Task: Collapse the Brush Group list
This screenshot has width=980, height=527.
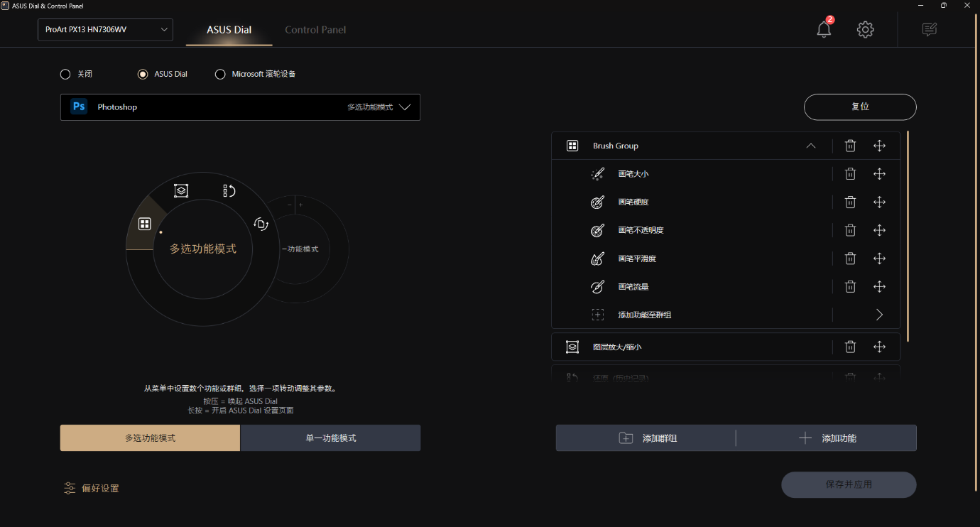Action: click(810, 146)
